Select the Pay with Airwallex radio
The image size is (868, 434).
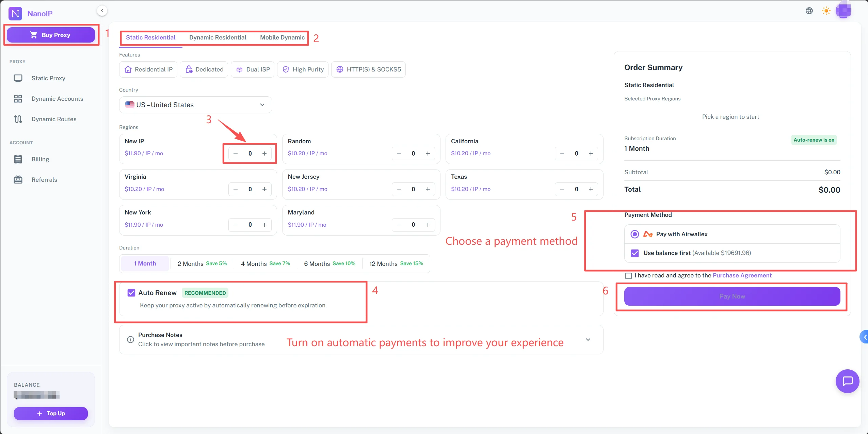[x=635, y=234]
